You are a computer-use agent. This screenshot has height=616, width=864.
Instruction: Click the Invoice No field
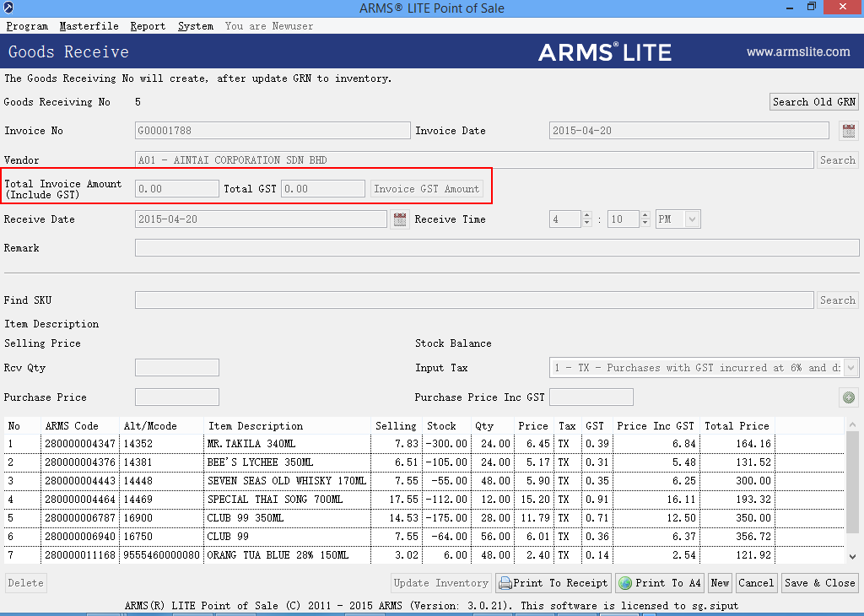coord(273,131)
